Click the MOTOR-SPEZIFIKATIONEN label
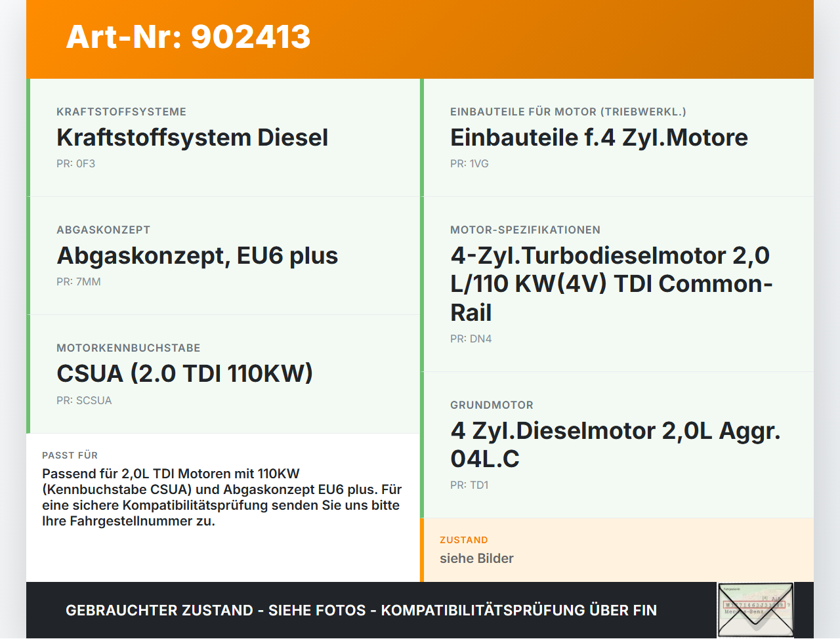This screenshot has height=639, width=840. (x=526, y=230)
